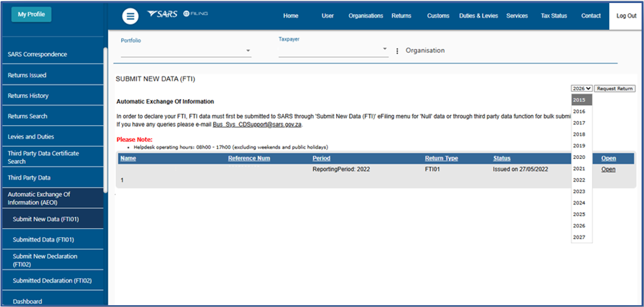
Task: Click the three-dot icon beside Organisation
Action: coord(397,51)
